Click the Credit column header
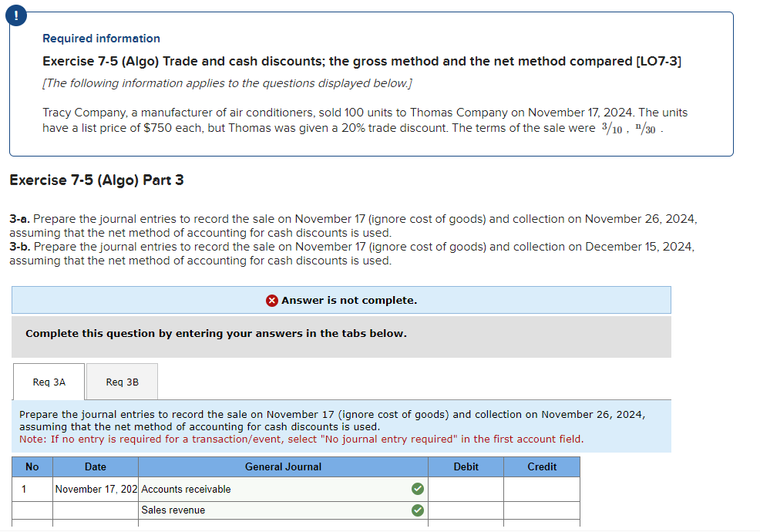Screen dimensions: 760x532 point(542,467)
